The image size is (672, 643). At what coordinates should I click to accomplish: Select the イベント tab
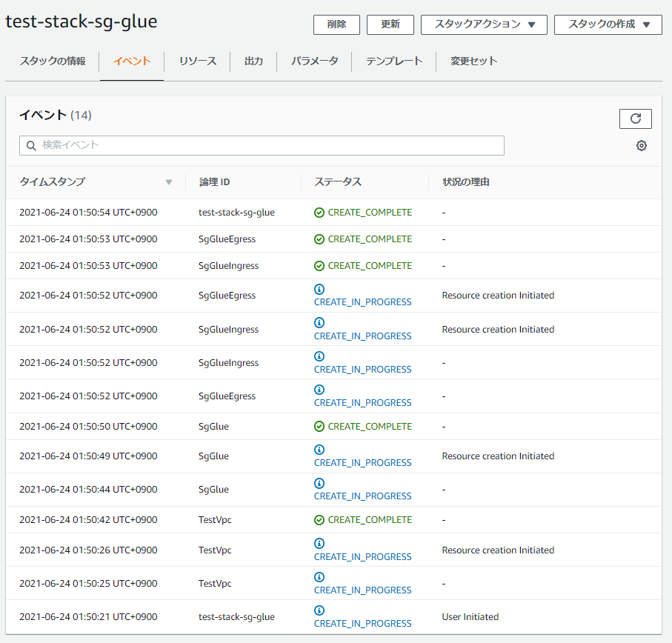click(132, 61)
